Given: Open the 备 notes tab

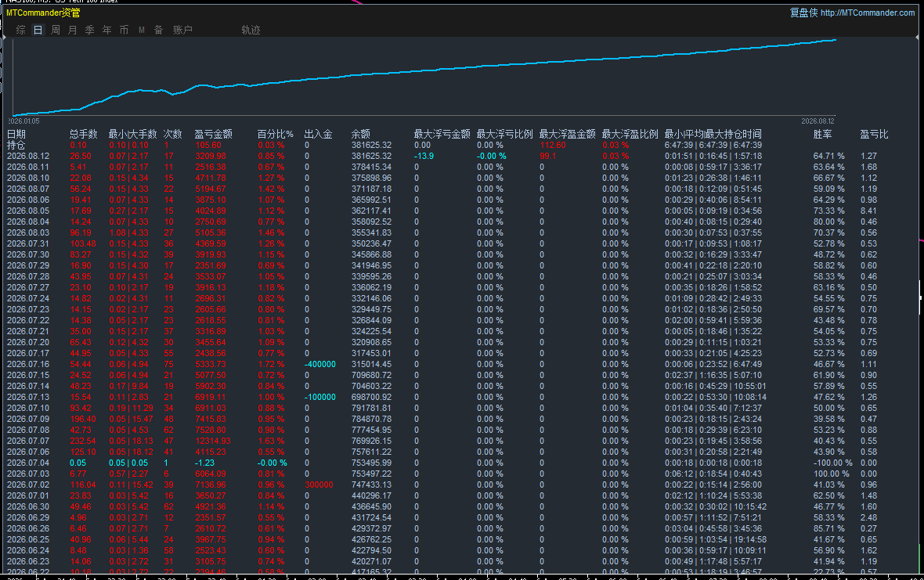Looking at the screenshot, I should (x=158, y=30).
